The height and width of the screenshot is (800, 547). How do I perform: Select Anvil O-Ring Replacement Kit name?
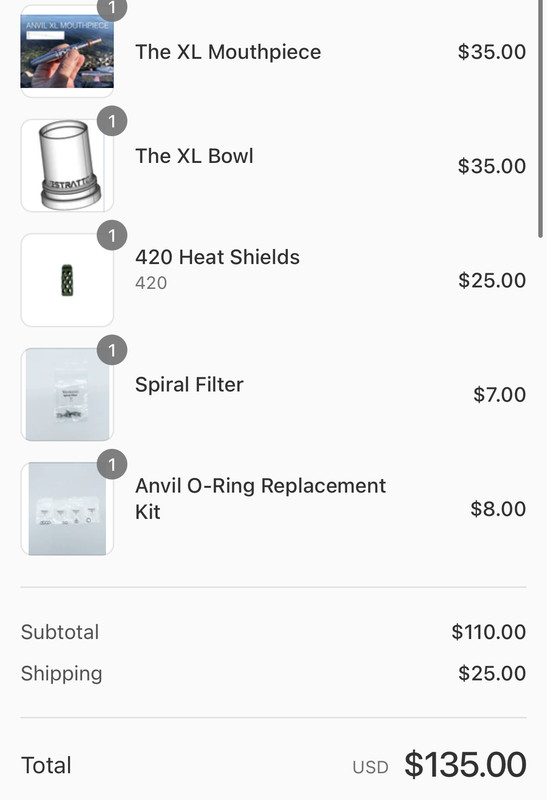(x=260, y=498)
